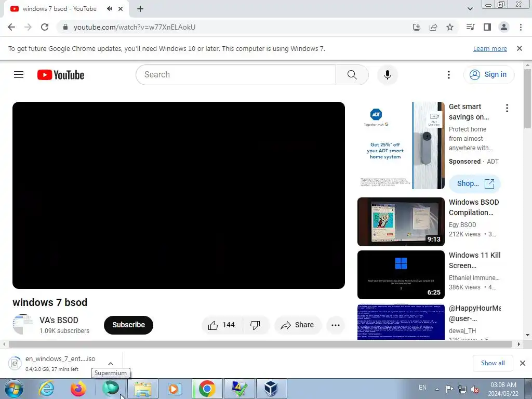
Task: Click Learn more about Chrome updates
Action: (490, 48)
